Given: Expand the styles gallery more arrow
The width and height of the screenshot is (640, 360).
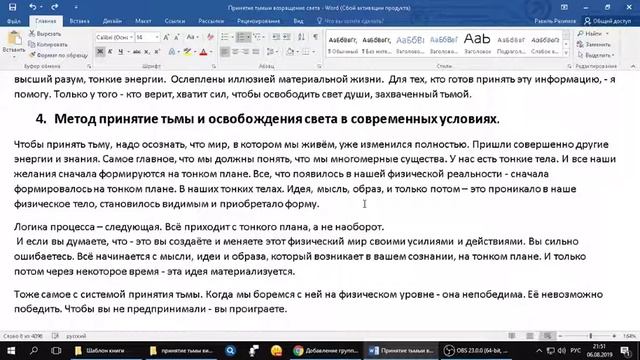Looking at the screenshot, I should [x=566, y=53].
